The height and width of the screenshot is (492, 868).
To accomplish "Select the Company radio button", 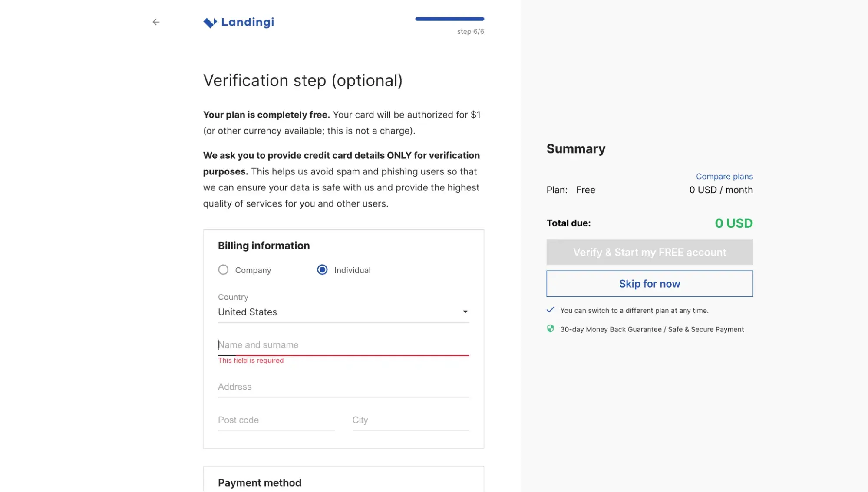I will 223,270.
